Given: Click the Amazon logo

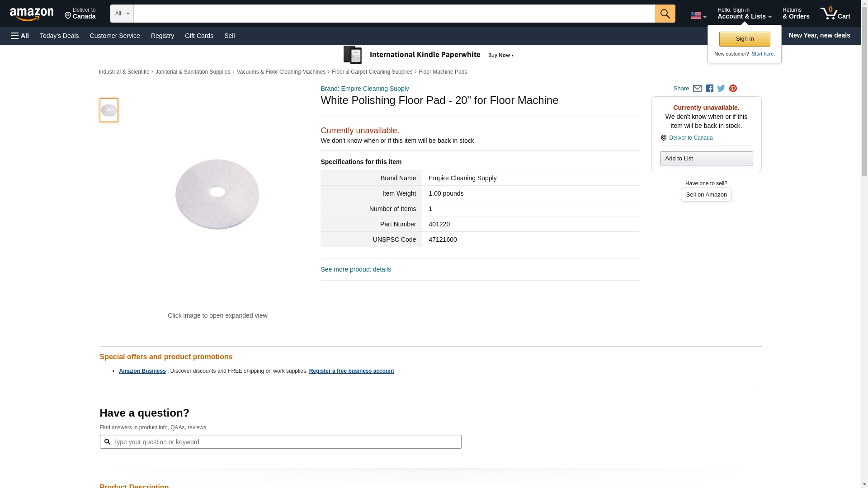Looking at the screenshot, I should pos(32,14).
